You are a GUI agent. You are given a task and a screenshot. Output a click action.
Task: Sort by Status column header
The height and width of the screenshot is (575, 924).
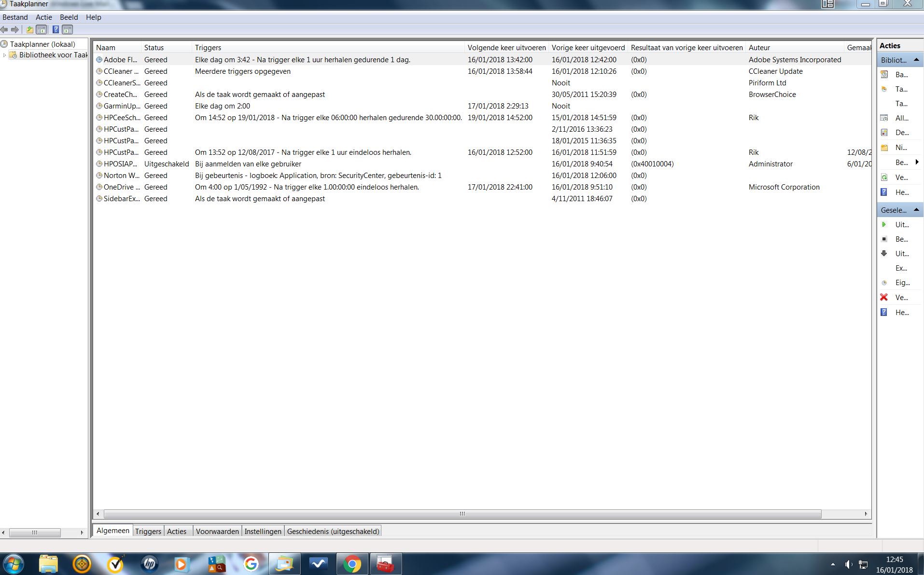(x=167, y=47)
